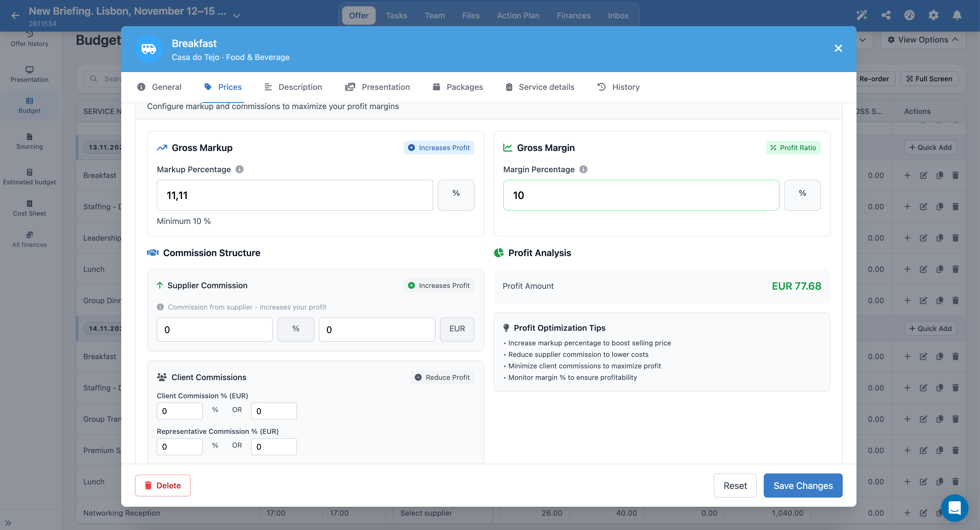Open Presentation in the left sidebar
The height and width of the screenshot is (530, 980).
click(x=29, y=74)
